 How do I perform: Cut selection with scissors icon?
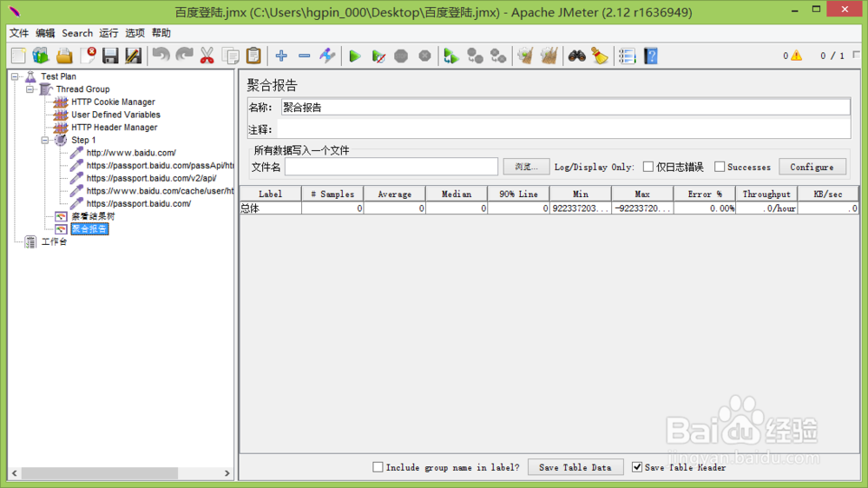click(207, 56)
